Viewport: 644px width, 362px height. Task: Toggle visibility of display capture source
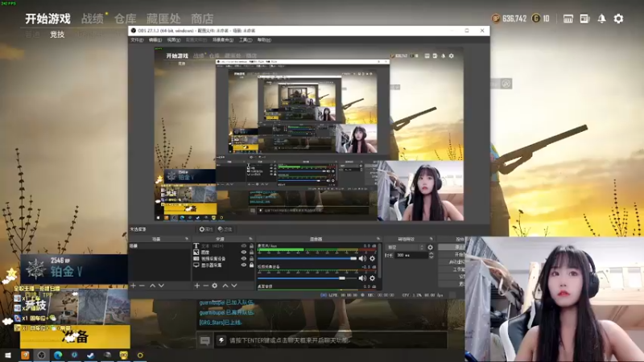tap(244, 265)
